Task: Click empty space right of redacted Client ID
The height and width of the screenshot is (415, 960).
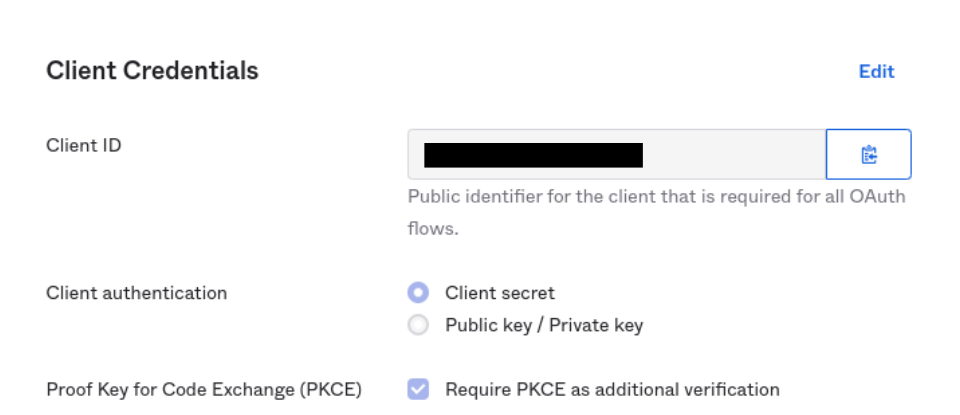Action: coord(733,154)
